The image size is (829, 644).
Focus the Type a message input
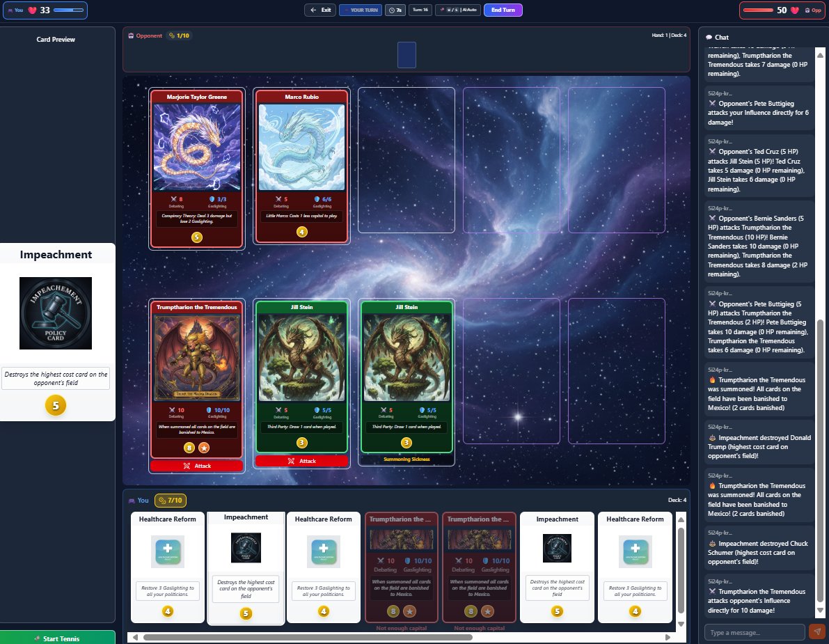pyautogui.click(x=755, y=632)
